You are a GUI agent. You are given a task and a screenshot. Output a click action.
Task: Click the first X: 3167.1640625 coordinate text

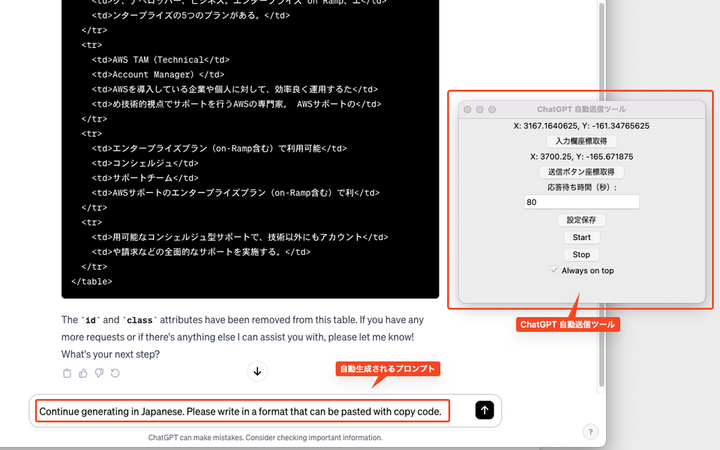point(581,126)
